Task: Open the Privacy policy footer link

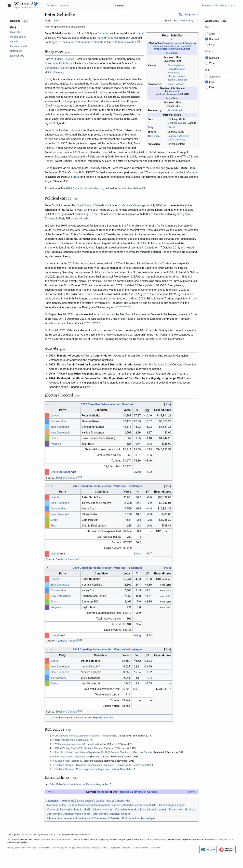Action: pyautogui.click(x=13, y=848)
